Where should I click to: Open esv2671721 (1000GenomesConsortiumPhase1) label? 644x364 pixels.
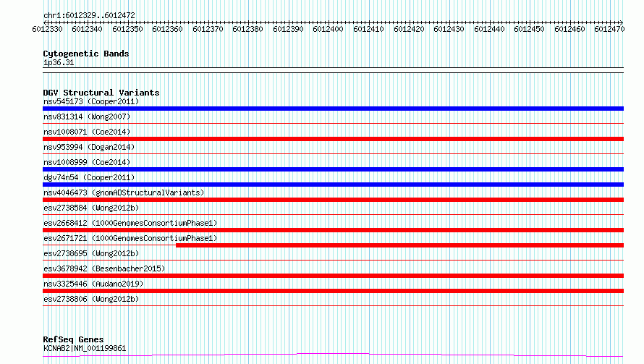pos(130,238)
